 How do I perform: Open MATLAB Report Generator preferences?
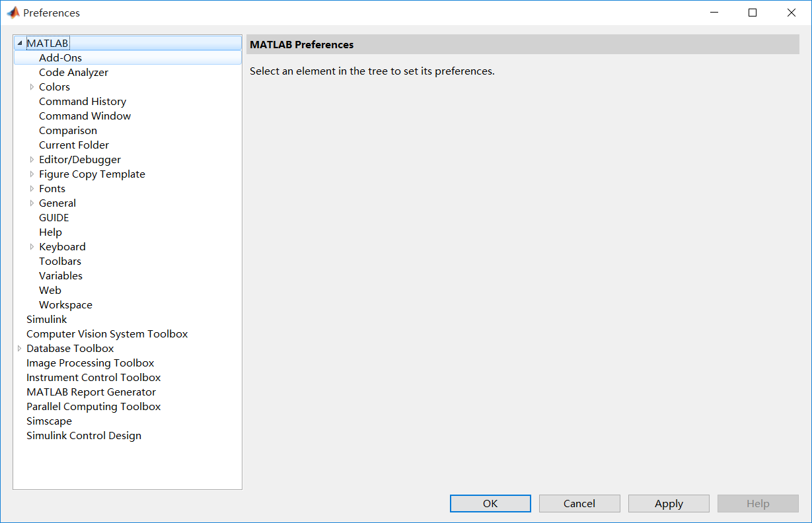91,392
